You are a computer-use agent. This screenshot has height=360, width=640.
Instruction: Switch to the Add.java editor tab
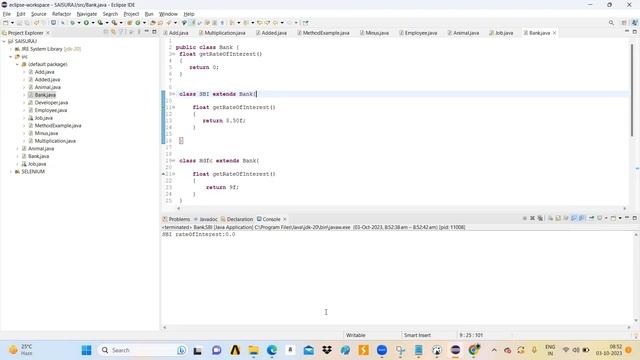click(176, 33)
